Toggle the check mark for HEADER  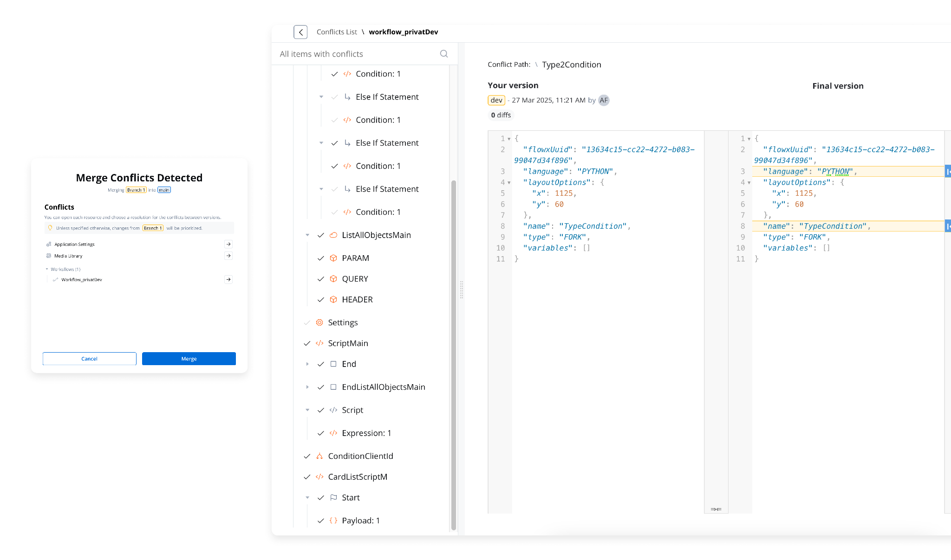coord(320,300)
